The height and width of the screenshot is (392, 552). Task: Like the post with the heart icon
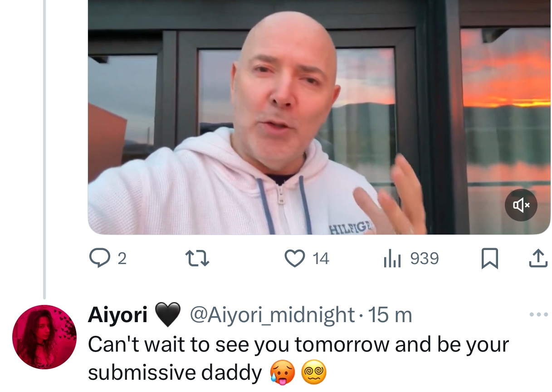tap(295, 259)
